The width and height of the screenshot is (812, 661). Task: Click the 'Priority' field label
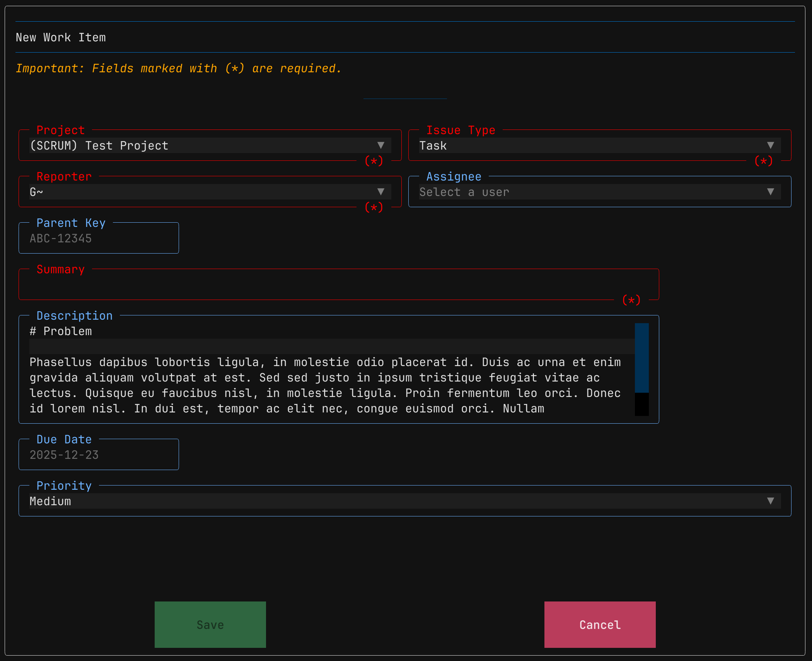(x=64, y=486)
